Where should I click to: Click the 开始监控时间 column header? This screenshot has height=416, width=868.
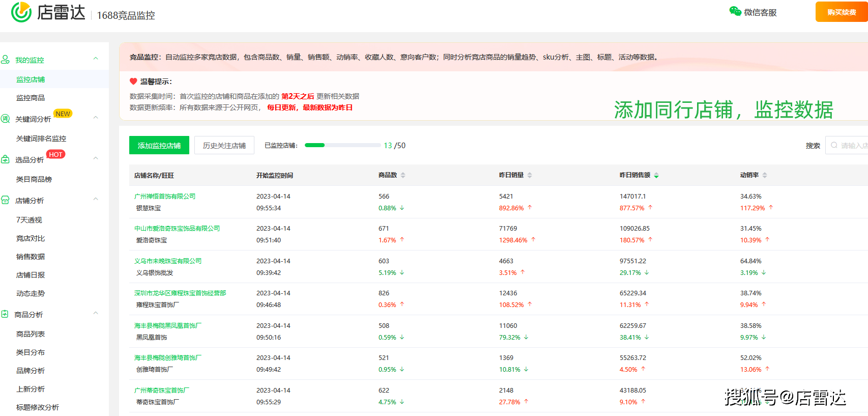coord(275,175)
